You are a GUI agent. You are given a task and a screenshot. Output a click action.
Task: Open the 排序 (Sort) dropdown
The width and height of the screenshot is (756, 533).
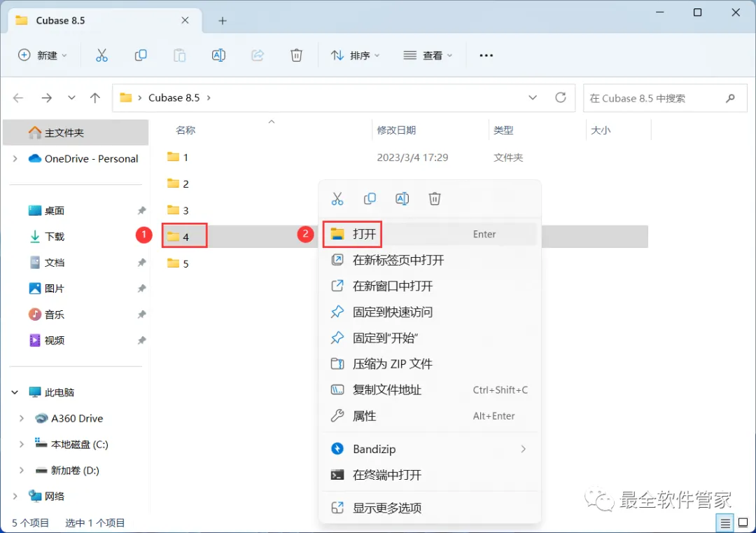(x=356, y=55)
